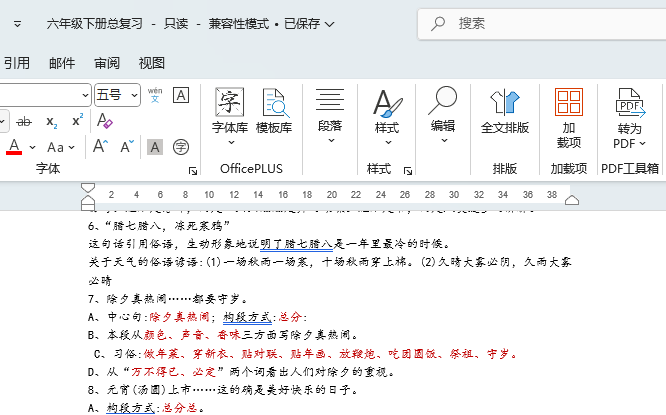666x415 pixels.
Task: Open the 加载项 add-ins button
Action: [569, 118]
